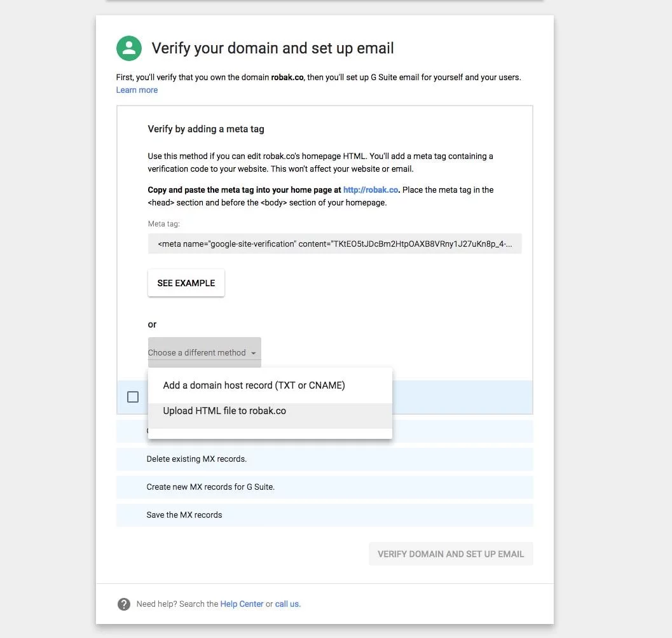The image size is (672, 638).
Task: Select Add a domain host record (TXT or CNAME)
Action: 254,385
